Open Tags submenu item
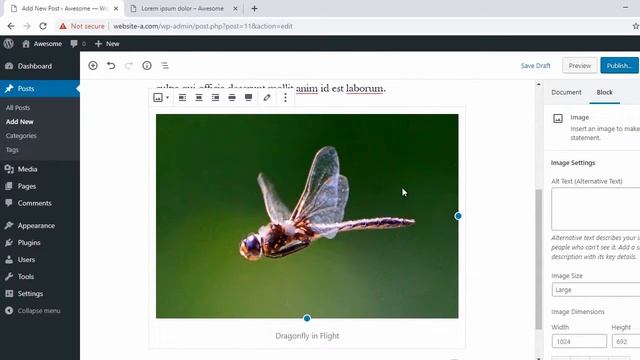Screen dimensions: 640x360 pos(12,150)
